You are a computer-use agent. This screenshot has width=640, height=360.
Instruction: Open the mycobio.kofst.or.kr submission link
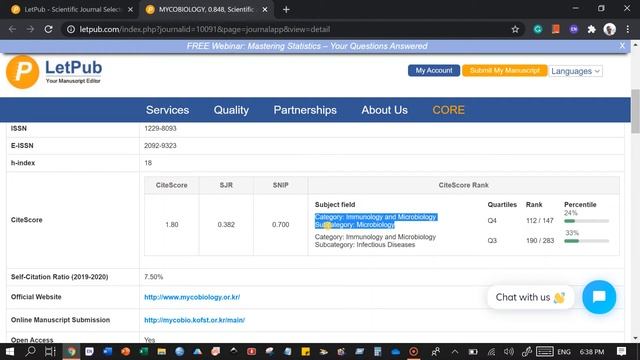tap(194, 320)
